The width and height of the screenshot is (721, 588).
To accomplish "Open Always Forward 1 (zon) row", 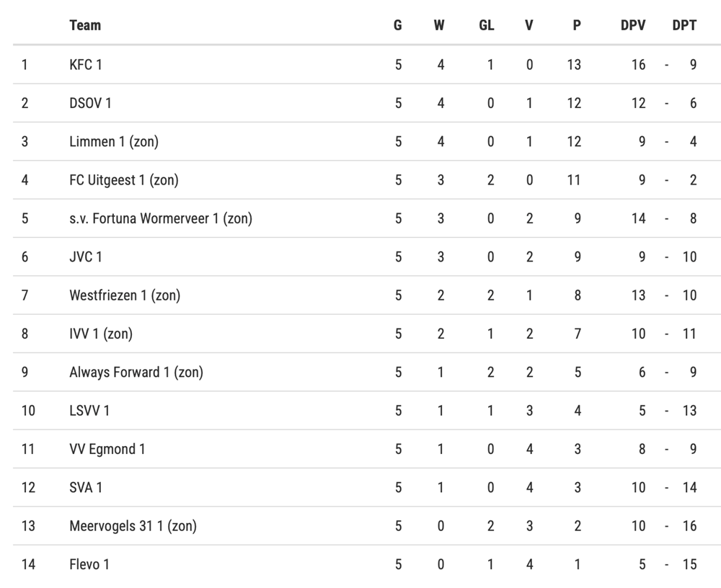I will [367, 373].
